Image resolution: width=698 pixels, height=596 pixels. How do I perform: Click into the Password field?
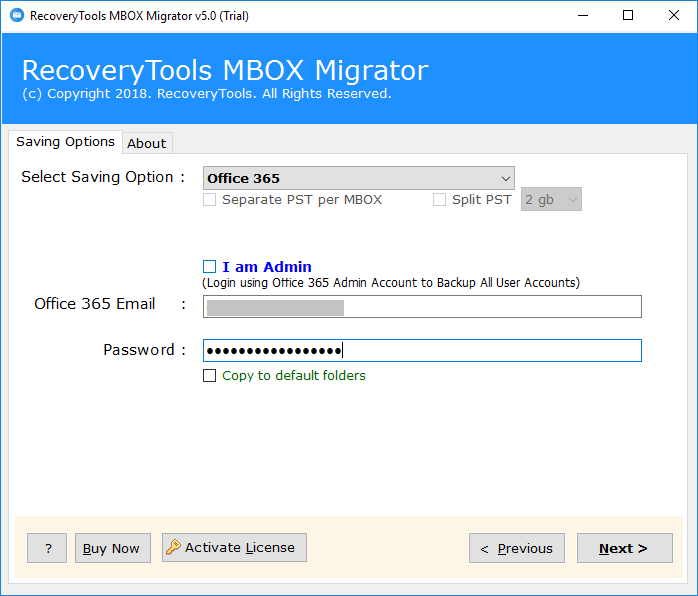point(422,350)
